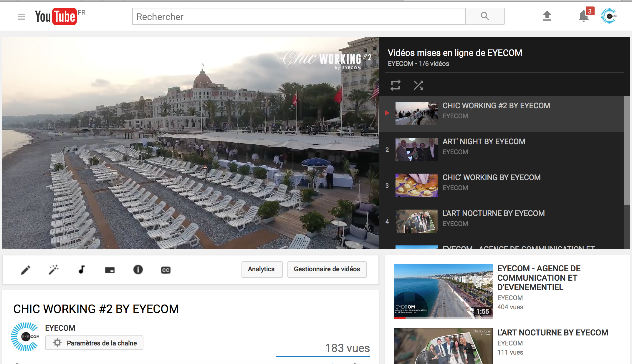Click EYECOM owner link in playlist header
Screen dimensions: 632x364
point(400,64)
